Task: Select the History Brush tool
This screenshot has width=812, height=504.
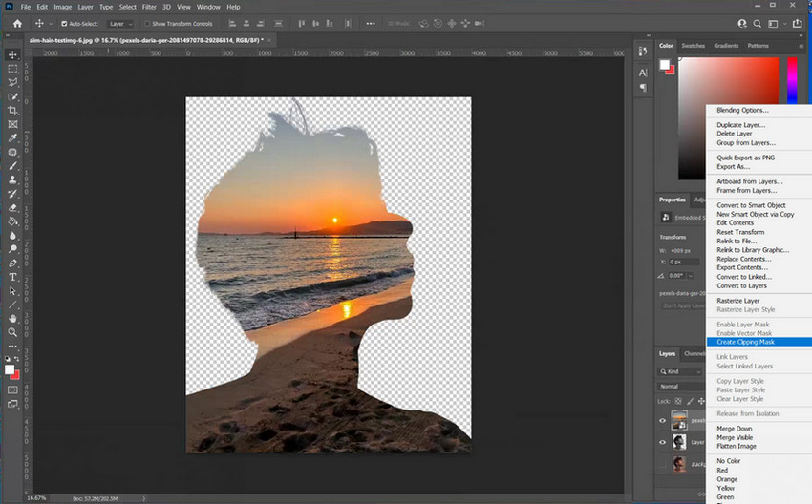Action: [x=12, y=194]
